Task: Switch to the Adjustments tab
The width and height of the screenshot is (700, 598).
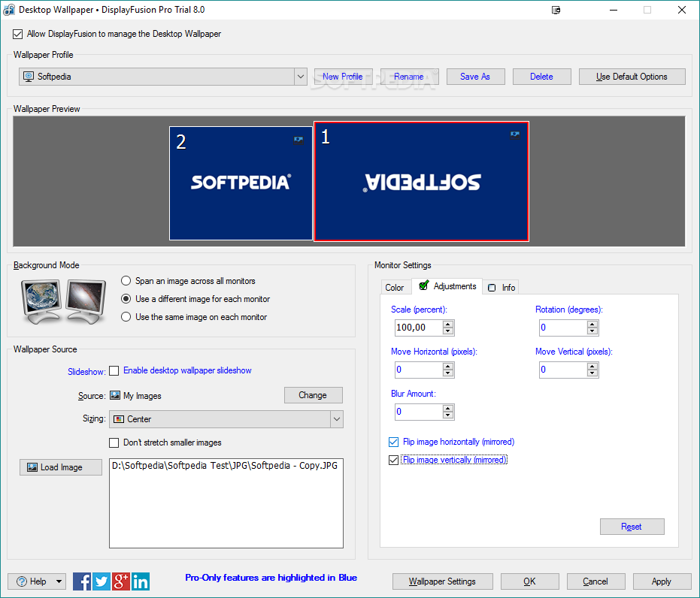Action: [x=447, y=286]
